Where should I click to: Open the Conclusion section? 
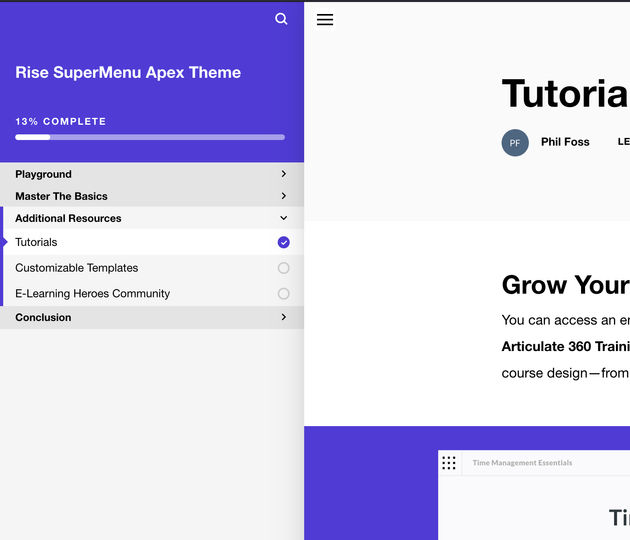tap(152, 317)
